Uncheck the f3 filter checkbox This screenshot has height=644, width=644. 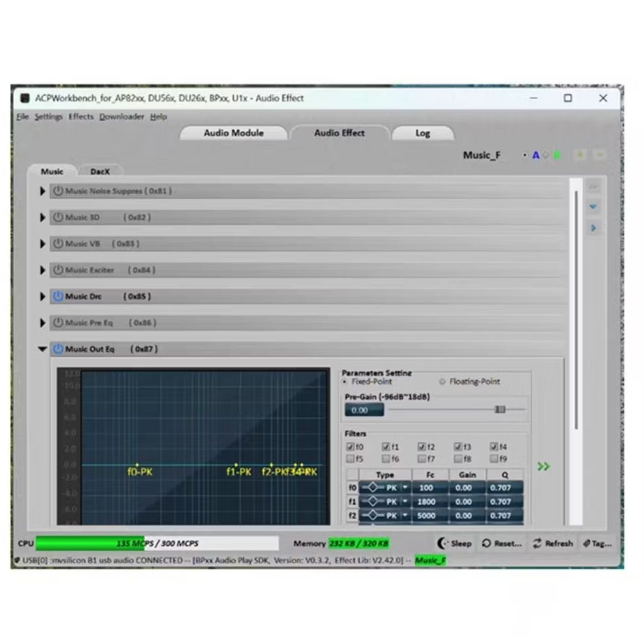[458, 446]
